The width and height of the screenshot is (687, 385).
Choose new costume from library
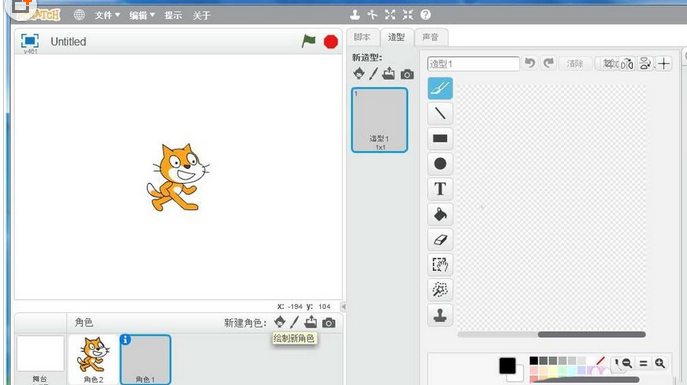coord(359,74)
